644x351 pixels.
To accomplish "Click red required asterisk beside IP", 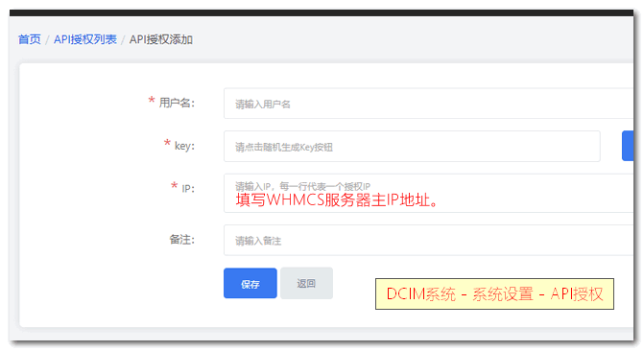I will click(174, 186).
